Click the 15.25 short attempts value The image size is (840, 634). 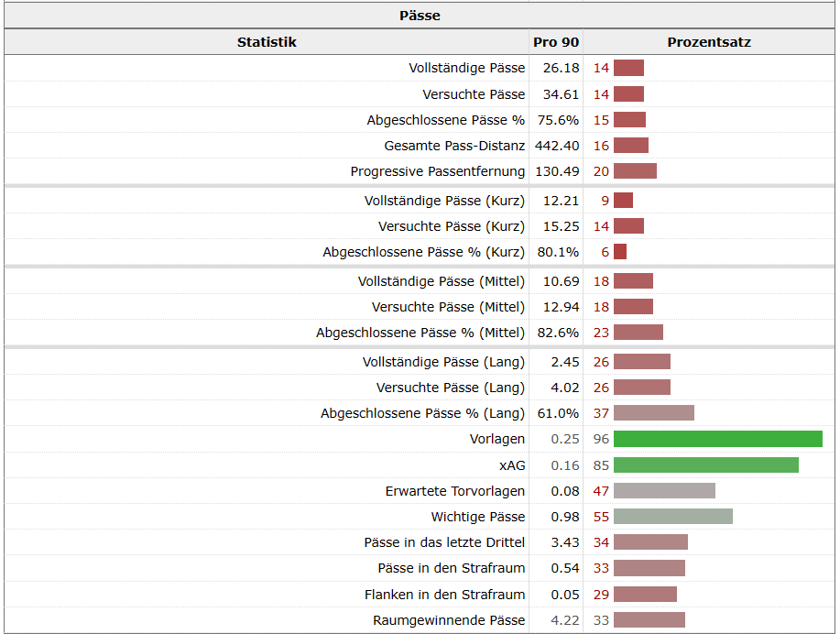click(561, 226)
